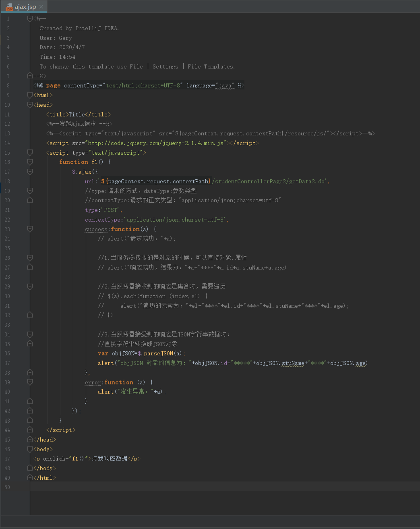Select the ajax.jsp editor tab

click(25, 6)
